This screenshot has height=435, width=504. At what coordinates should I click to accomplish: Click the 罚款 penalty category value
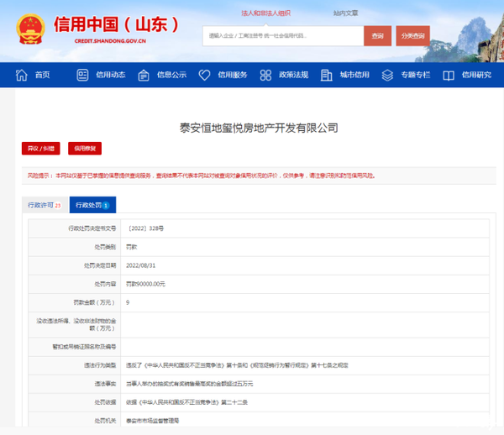coord(132,247)
